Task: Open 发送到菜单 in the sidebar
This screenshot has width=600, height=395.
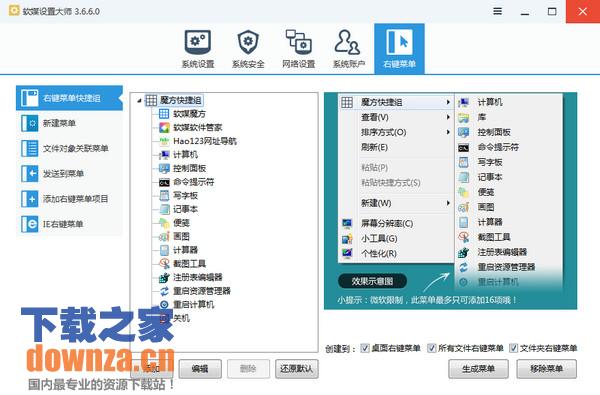Action: (x=69, y=173)
